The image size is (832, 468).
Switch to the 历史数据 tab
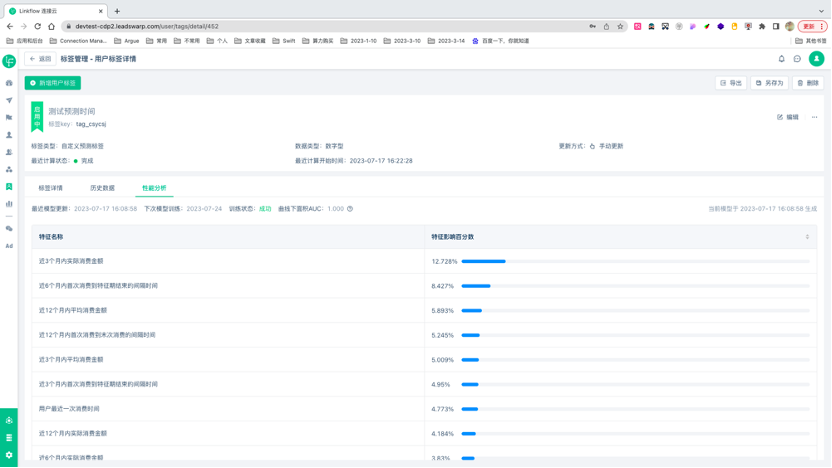point(102,188)
